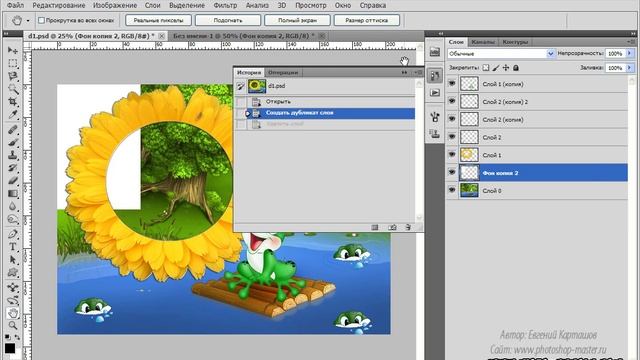Select the Crop tool
The image size is (640, 360).
tap(13, 101)
